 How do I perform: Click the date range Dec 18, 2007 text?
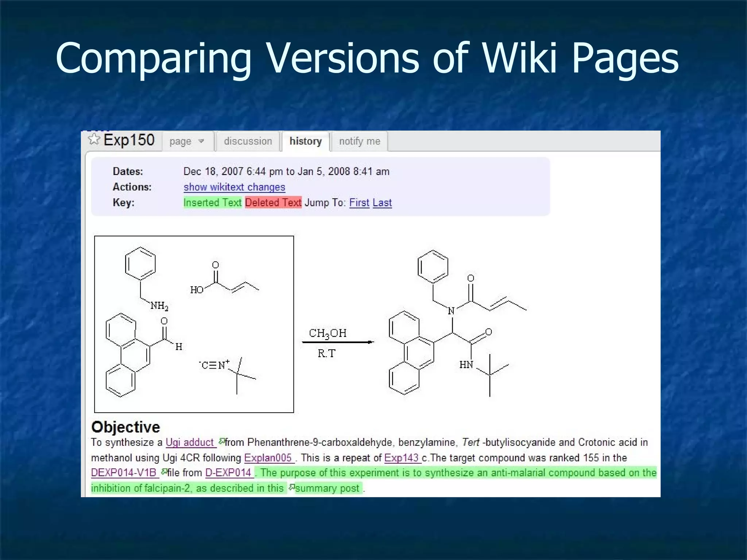coord(286,171)
